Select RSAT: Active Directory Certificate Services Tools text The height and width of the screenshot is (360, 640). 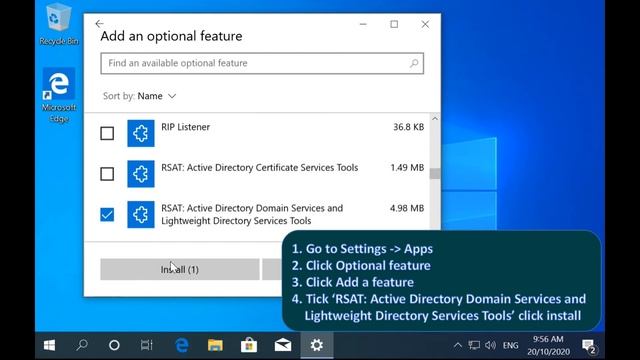point(260,167)
